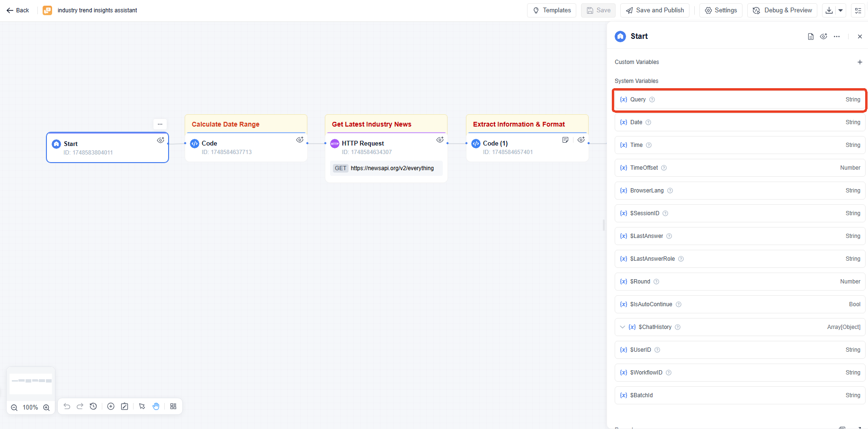This screenshot has width=868, height=429.
Task: Select the $IsAutoContinue variable row
Action: coord(740,304)
